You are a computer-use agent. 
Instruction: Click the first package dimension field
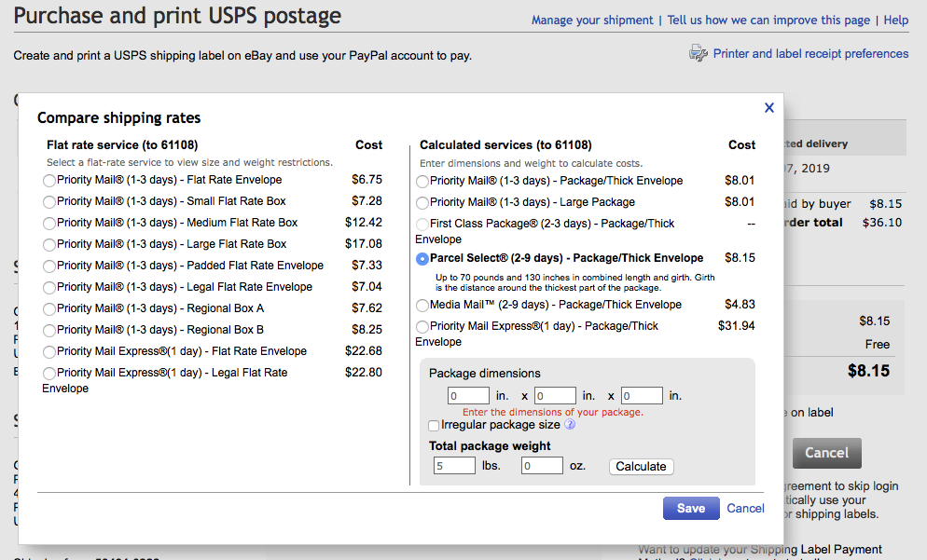(468, 396)
